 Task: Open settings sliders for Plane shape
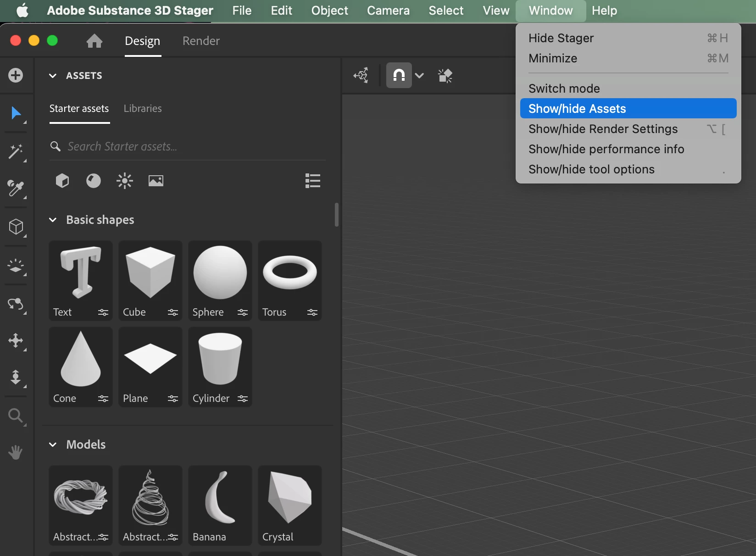(173, 399)
